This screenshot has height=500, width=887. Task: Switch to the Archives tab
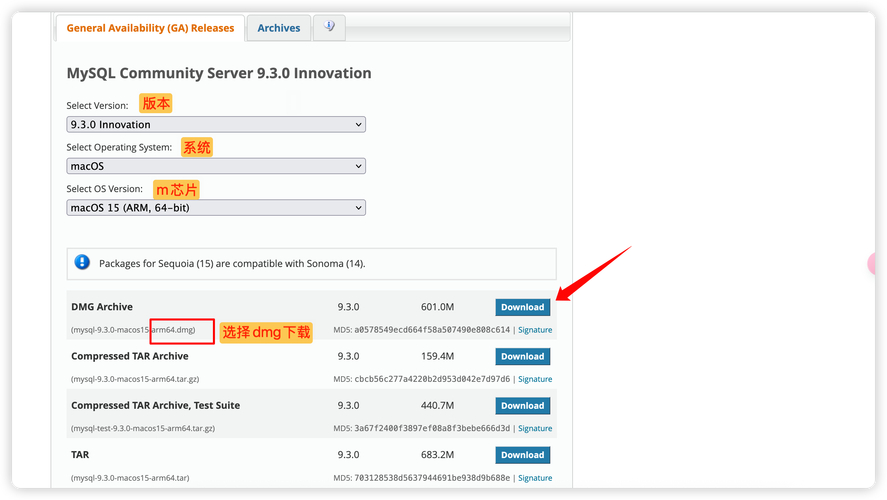278,28
